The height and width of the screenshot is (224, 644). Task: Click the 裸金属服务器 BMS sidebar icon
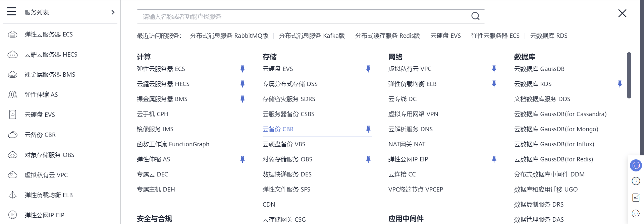[12, 74]
